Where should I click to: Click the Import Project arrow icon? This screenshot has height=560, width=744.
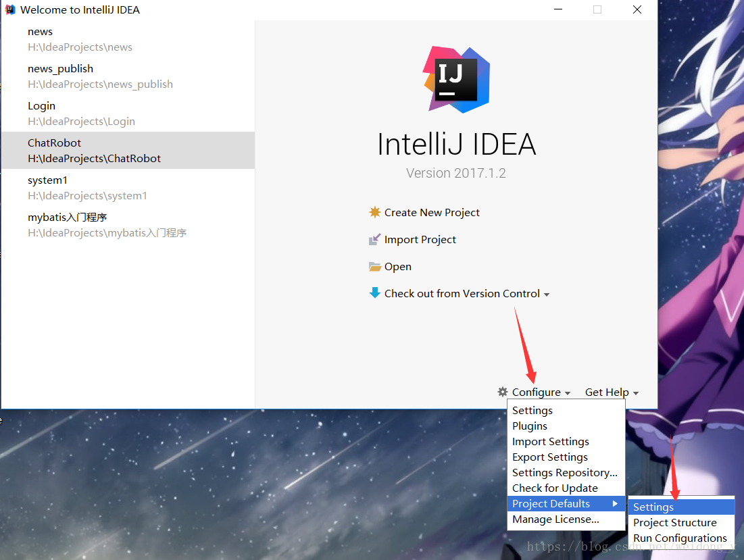click(375, 239)
